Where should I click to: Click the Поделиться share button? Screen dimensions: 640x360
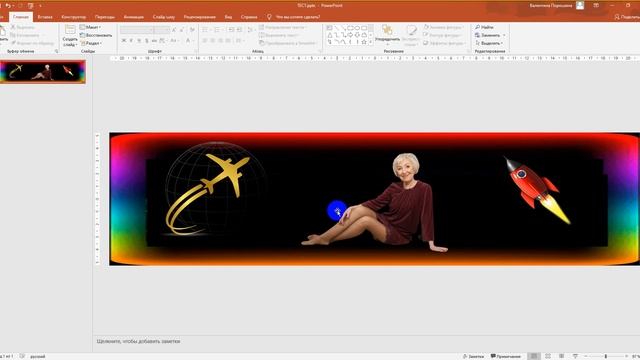[x=627, y=17]
